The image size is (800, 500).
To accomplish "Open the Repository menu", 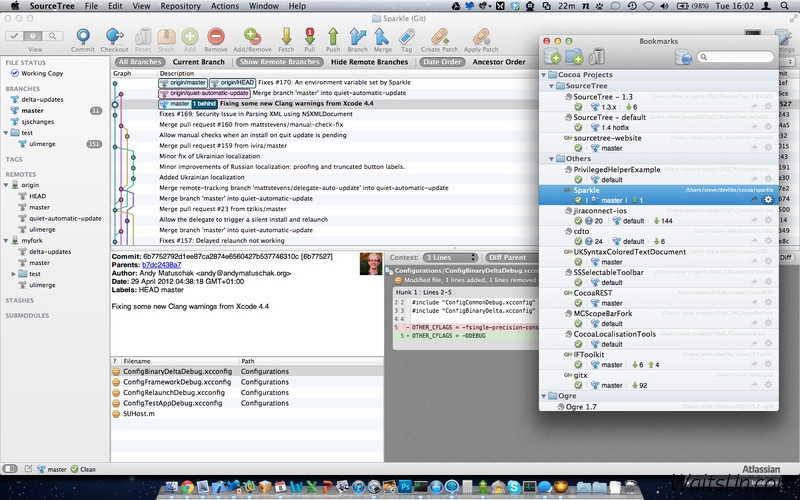I will tap(180, 6).
